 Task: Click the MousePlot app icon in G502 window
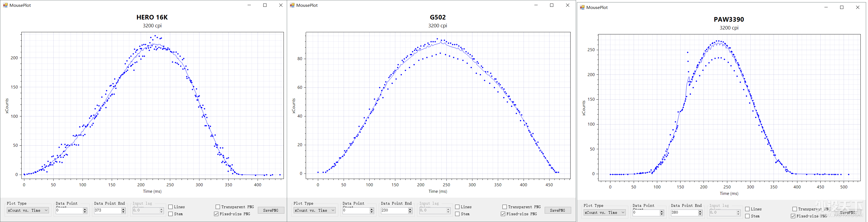tap(292, 5)
